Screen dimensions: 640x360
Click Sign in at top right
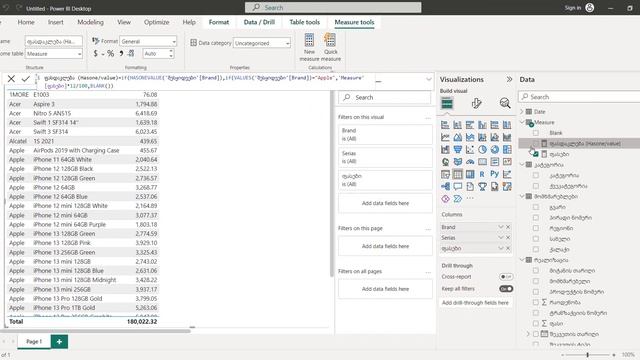[573, 8]
